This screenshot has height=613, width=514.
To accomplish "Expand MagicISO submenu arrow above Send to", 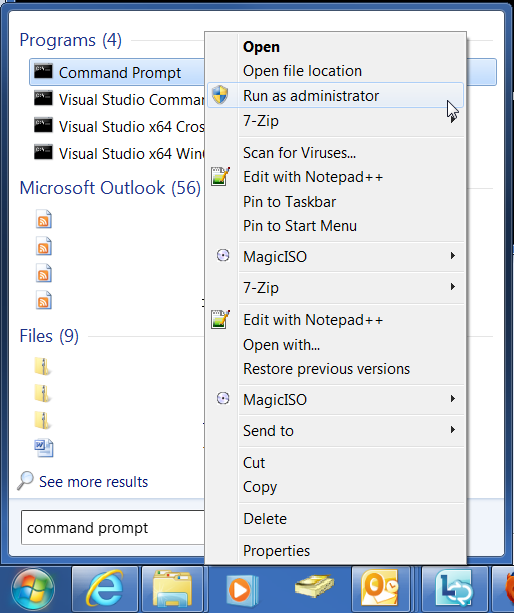I will point(453,399).
